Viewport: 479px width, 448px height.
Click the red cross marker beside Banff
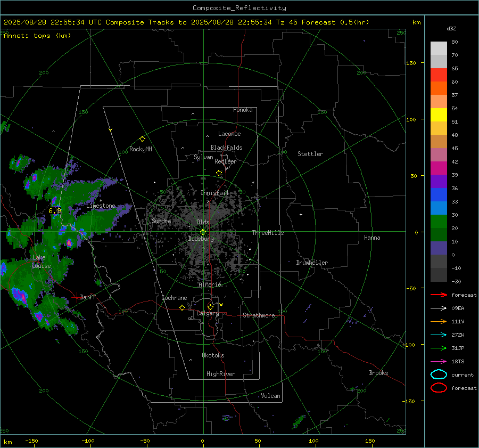76,297
